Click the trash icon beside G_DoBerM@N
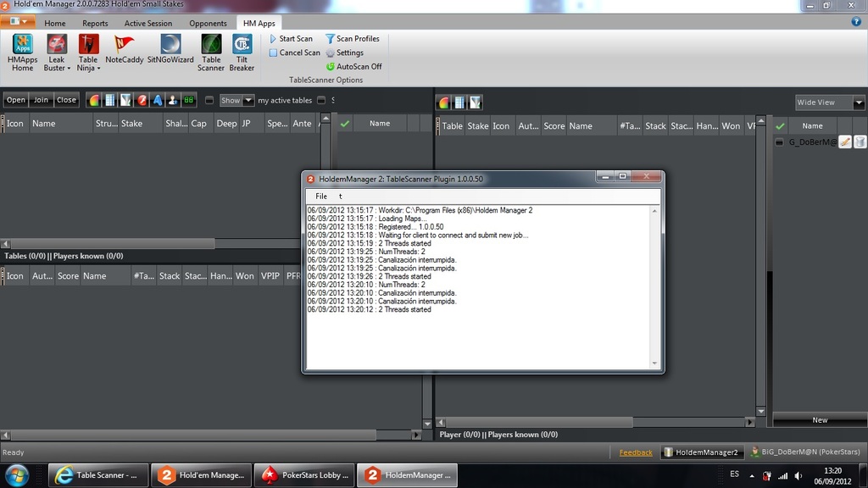 [x=860, y=141]
